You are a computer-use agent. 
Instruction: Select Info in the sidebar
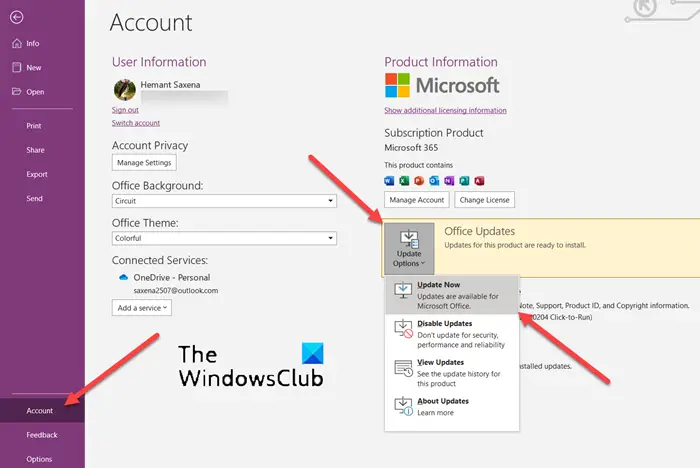(42, 43)
